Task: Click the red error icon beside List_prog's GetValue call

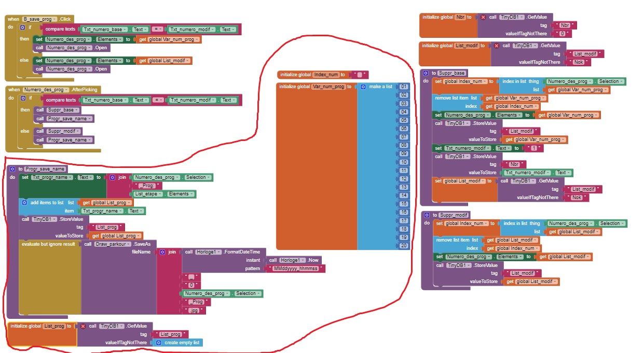Action: point(83,326)
